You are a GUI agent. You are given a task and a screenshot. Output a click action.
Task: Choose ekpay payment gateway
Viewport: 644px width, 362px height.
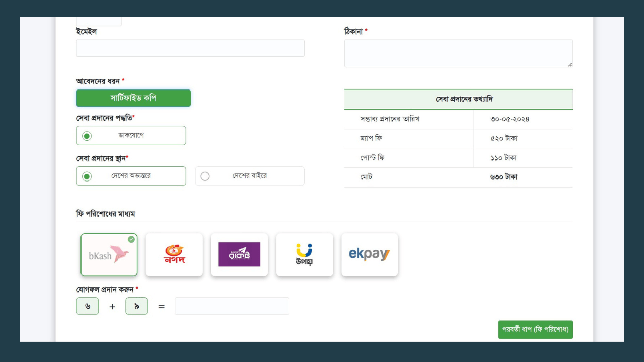pyautogui.click(x=370, y=254)
